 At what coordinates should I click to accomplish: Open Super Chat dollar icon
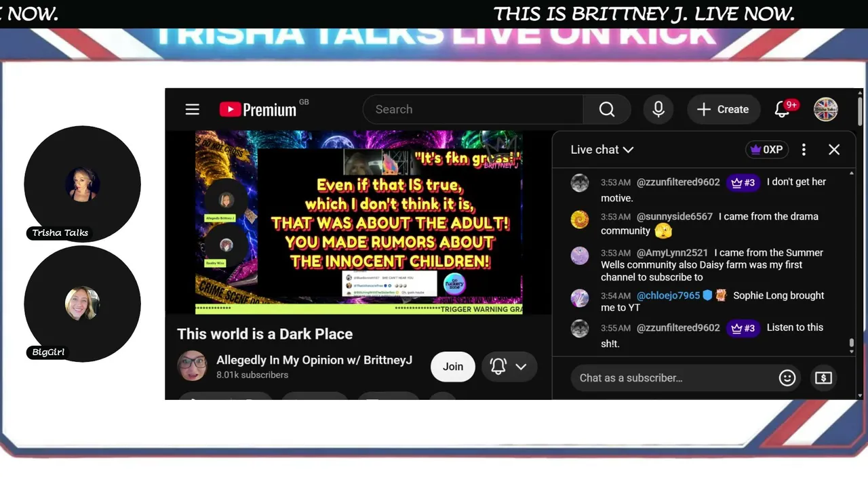click(823, 378)
